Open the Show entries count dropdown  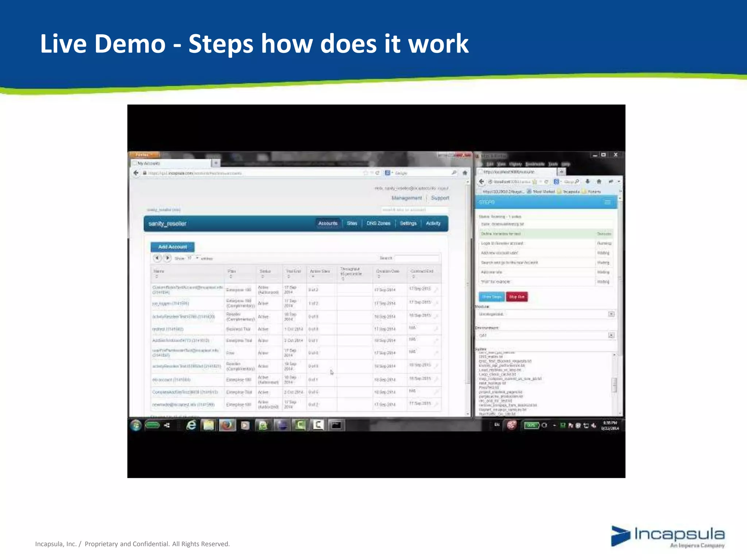[193, 258]
